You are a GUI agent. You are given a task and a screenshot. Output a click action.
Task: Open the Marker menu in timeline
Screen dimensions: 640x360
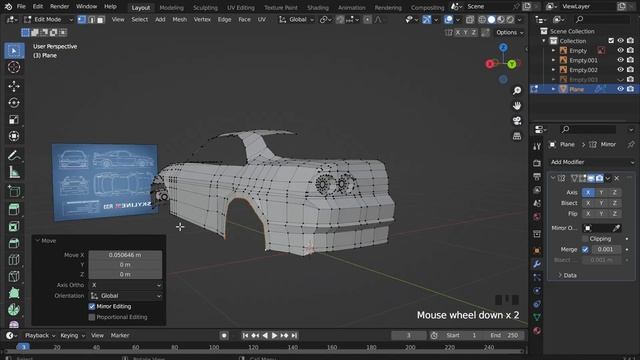click(120, 336)
